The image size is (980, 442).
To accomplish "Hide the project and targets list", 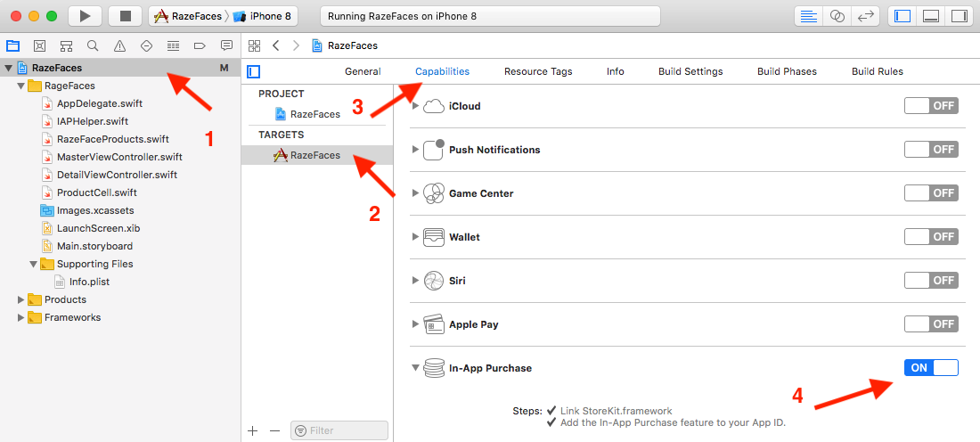I will click(x=254, y=72).
